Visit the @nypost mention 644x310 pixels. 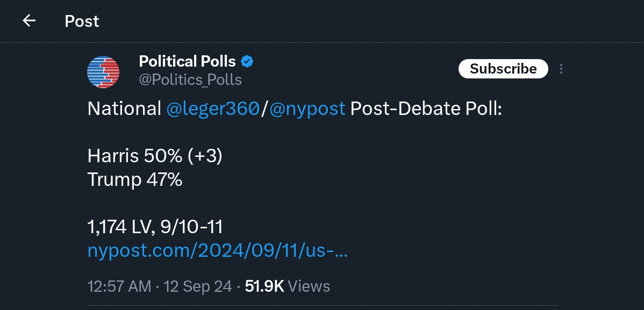pos(307,109)
